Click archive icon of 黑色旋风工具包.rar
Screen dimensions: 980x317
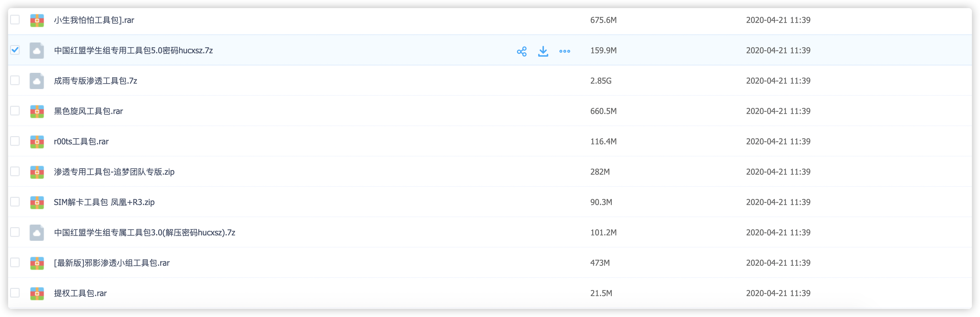point(37,111)
